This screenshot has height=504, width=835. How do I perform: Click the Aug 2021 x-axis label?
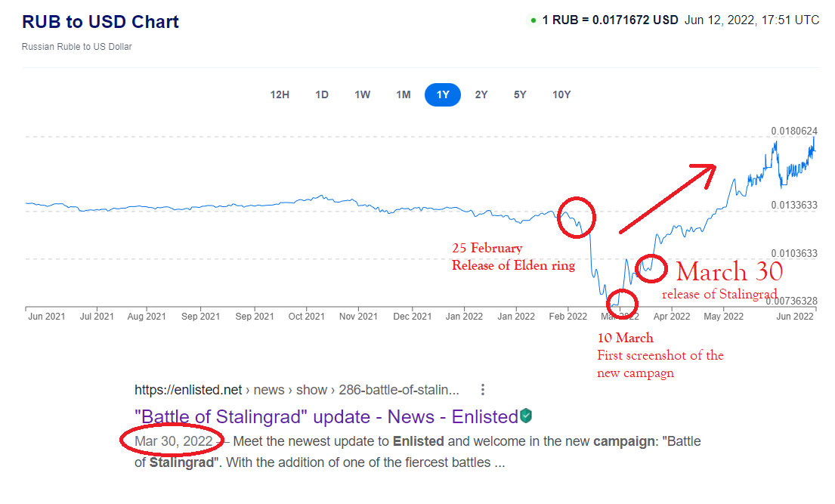click(x=147, y=317)
